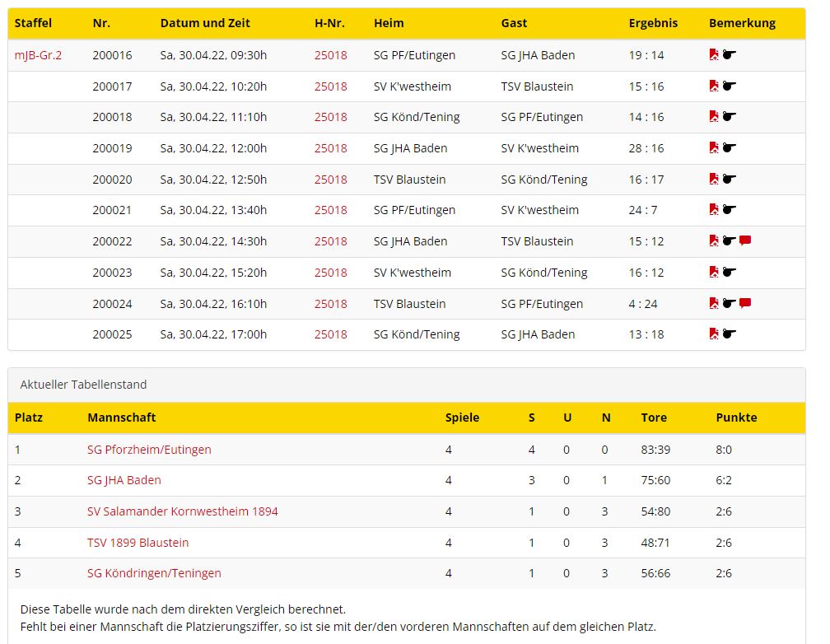Open hall 25018 link for game 200020
Image resolution: width=830 pixels, height=644 pixels.
(x=331, y=180)
